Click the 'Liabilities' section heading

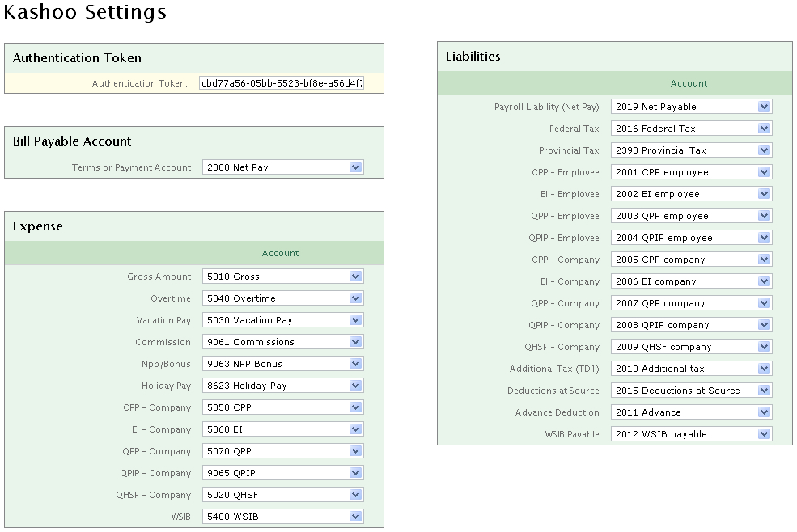tap(473, 57)
